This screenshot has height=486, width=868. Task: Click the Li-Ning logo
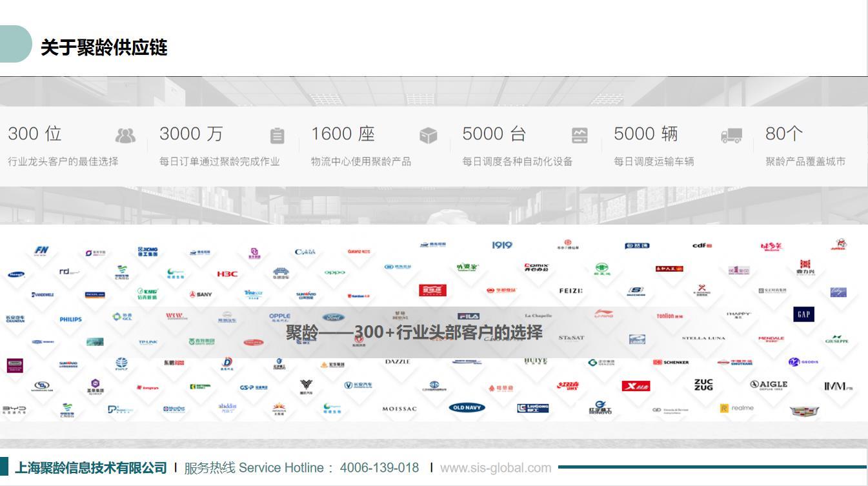point(603,314)
